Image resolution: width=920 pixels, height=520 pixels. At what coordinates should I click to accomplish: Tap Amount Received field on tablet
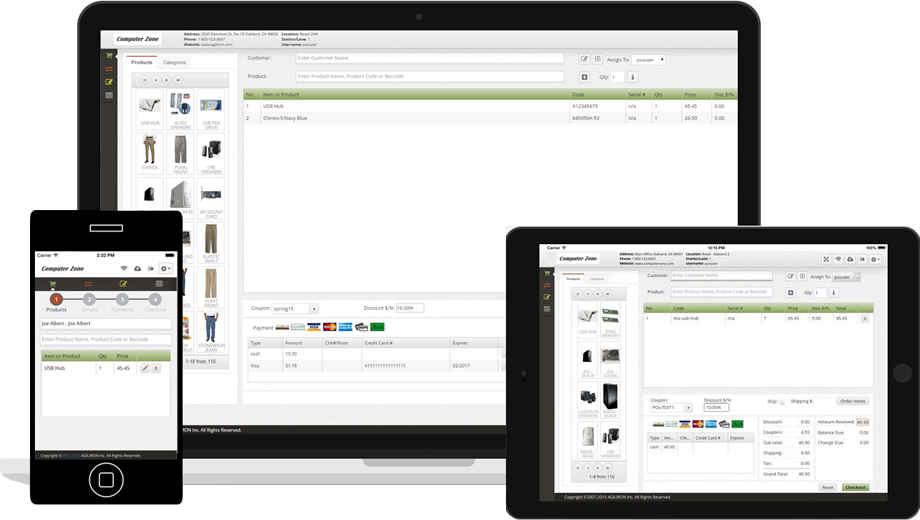862,422
